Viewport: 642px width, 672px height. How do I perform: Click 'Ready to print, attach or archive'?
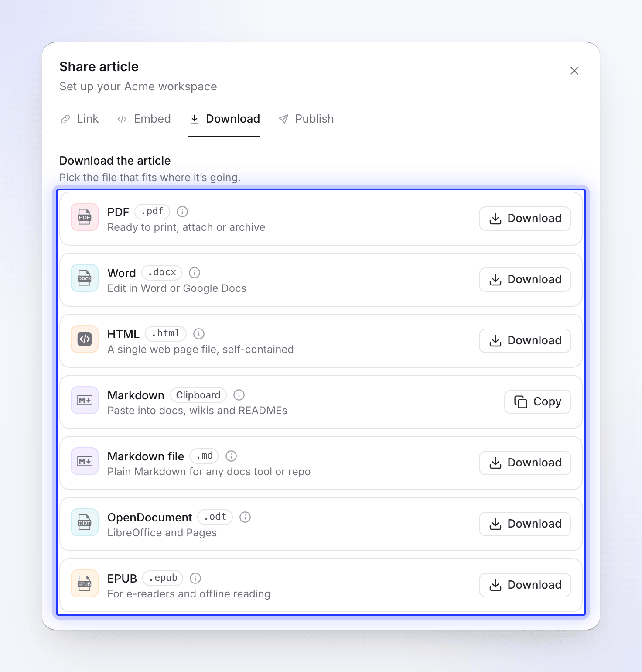[186, 227]
